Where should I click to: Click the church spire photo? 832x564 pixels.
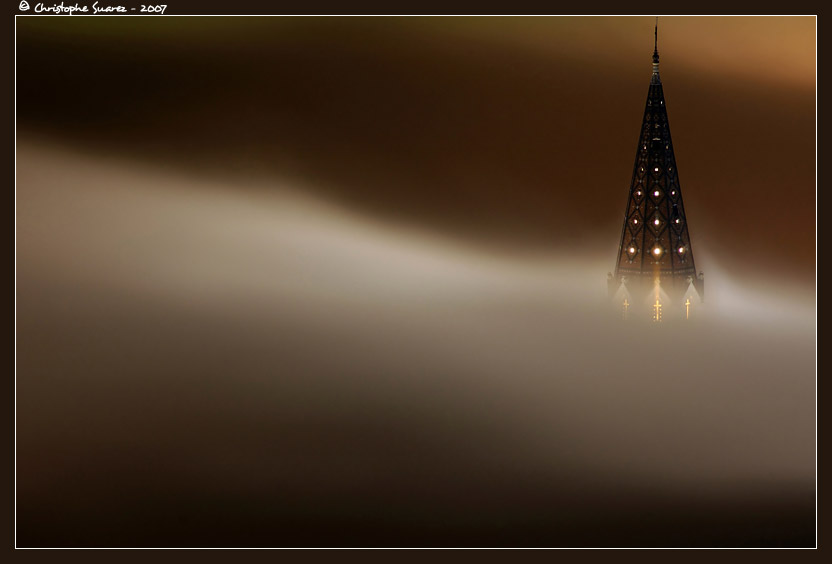pos(416,282)
